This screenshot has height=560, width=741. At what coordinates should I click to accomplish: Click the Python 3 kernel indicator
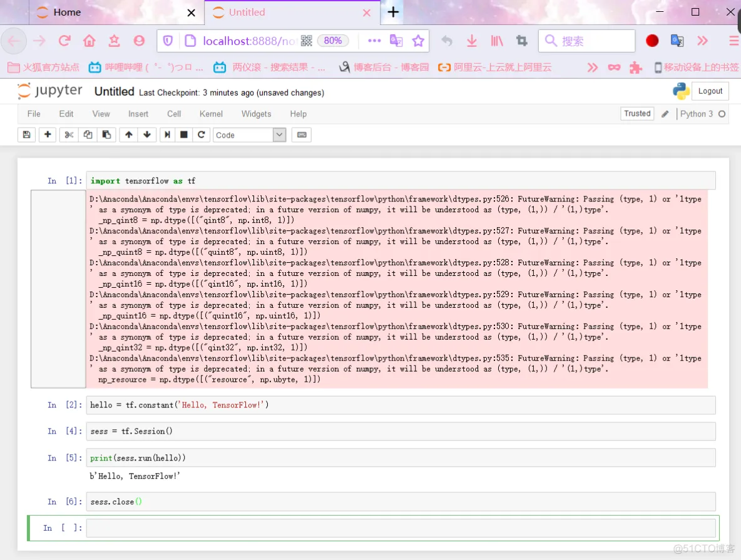pos(696,114)
